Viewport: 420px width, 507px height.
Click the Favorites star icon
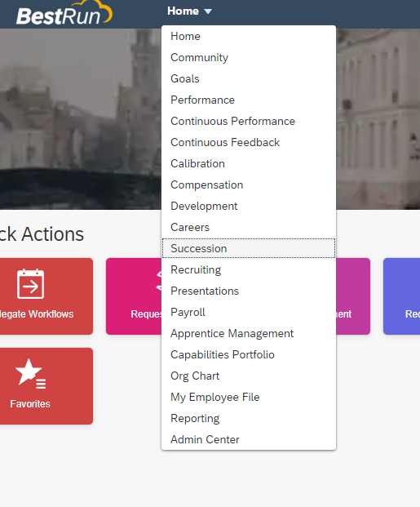[31, 374]
